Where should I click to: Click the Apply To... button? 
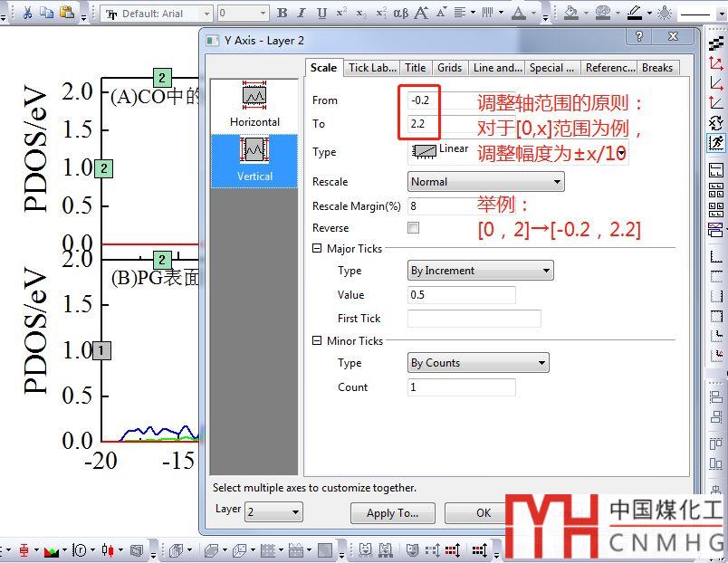pyautogui.click(x=392, y=513)
